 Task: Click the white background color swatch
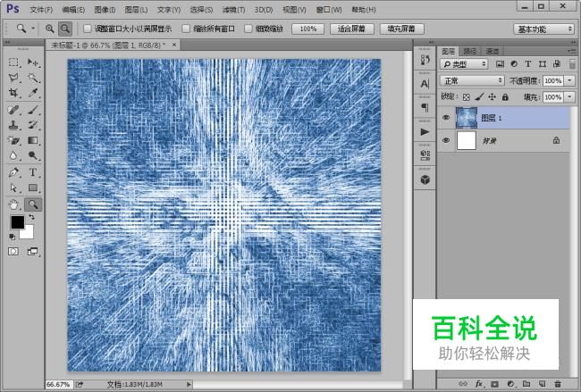29,234
